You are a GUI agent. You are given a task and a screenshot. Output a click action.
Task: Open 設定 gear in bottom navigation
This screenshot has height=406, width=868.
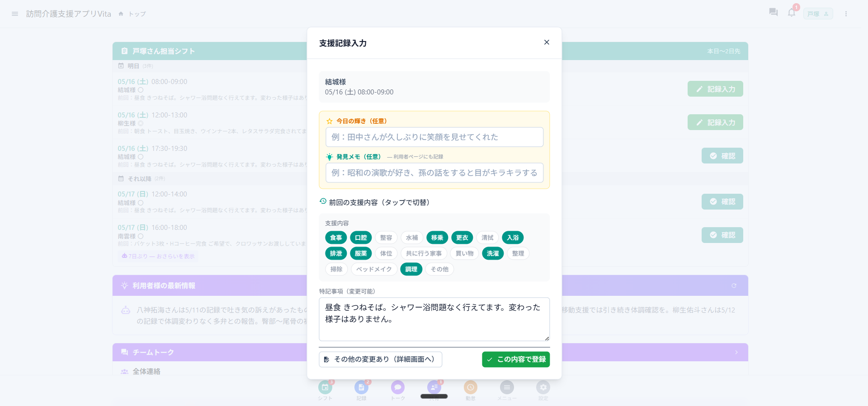[543, 390]
